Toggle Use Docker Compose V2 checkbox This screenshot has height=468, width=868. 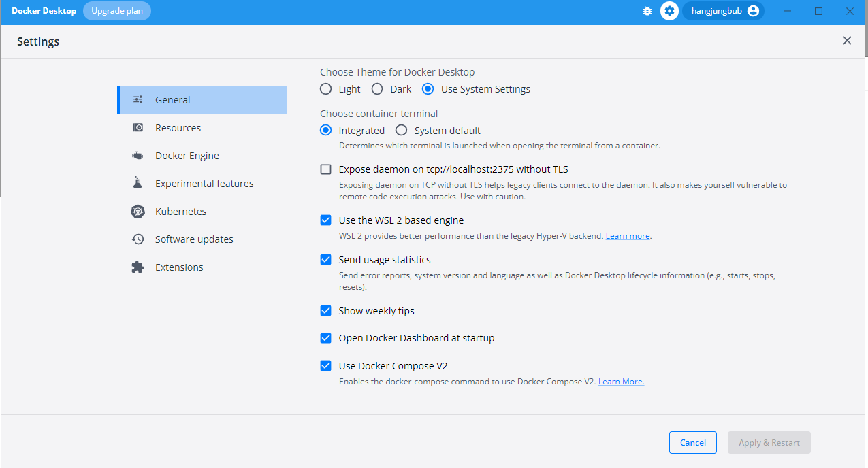point(326,366)
